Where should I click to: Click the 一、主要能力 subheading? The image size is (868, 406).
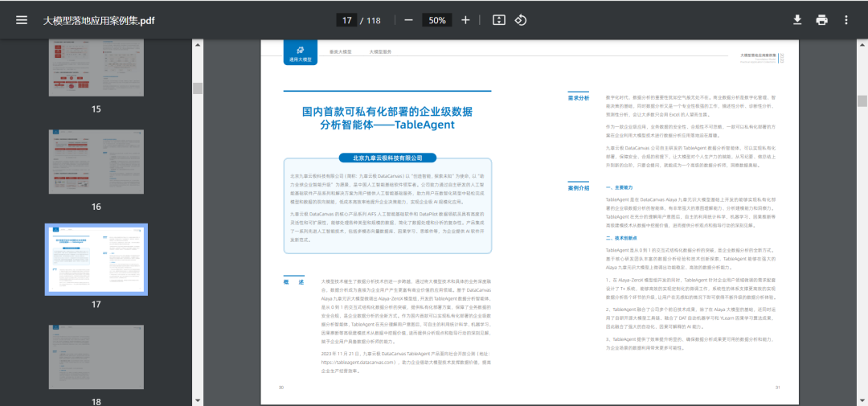coord(620,188)
